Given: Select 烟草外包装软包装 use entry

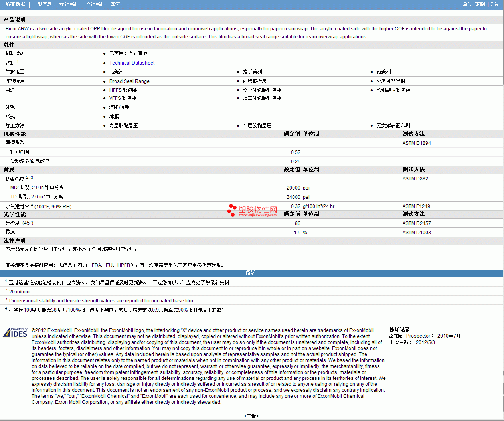Looking at the screenshot, I should pyautogui.click(x=262, y=98).
